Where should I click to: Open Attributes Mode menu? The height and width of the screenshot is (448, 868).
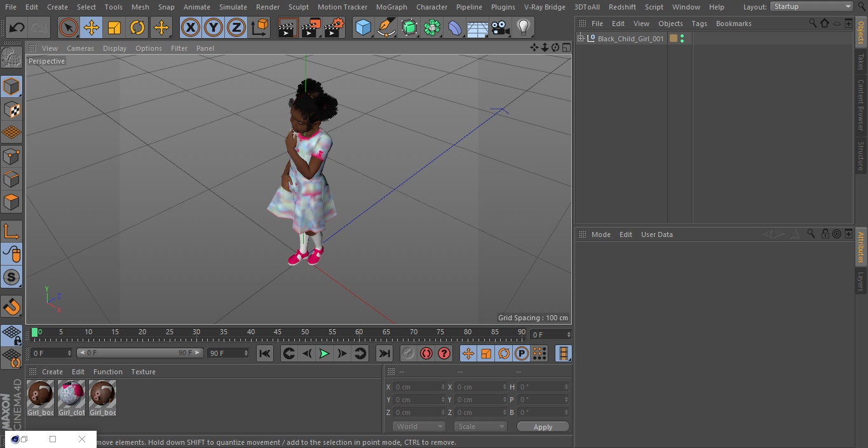pos(600,234)
